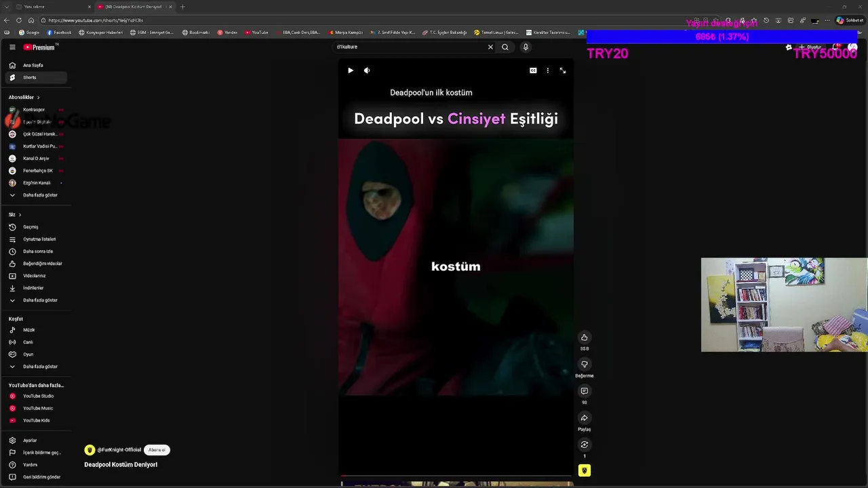Open Videolarınız in sidebar
This screenshot has height=488, width=868.
click(35, 276)
